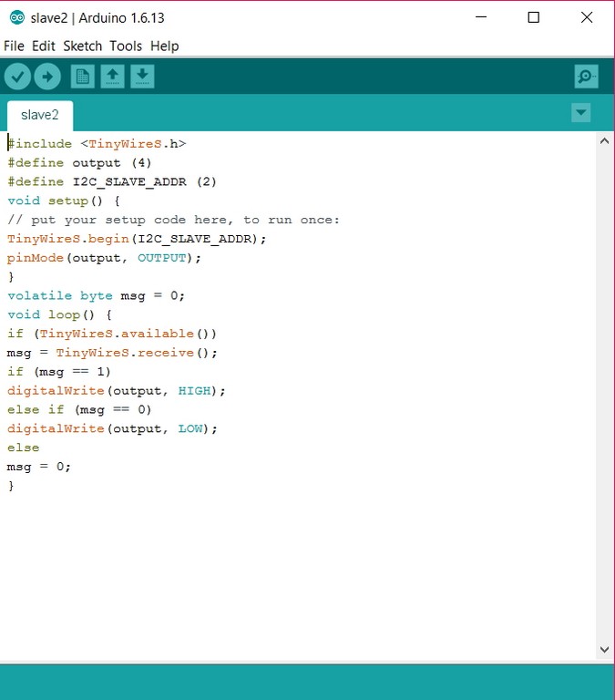Click the line 'void setup() {'
615x700 pixels.
click(x=64, y=201)
